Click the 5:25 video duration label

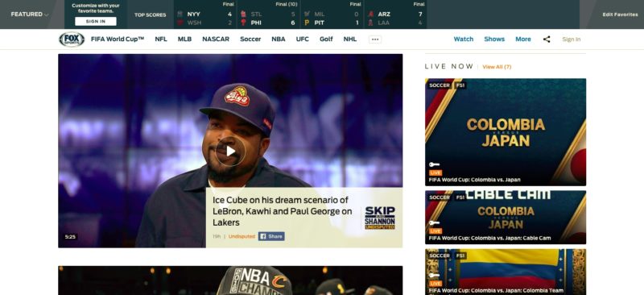click(x=70, y=237)
